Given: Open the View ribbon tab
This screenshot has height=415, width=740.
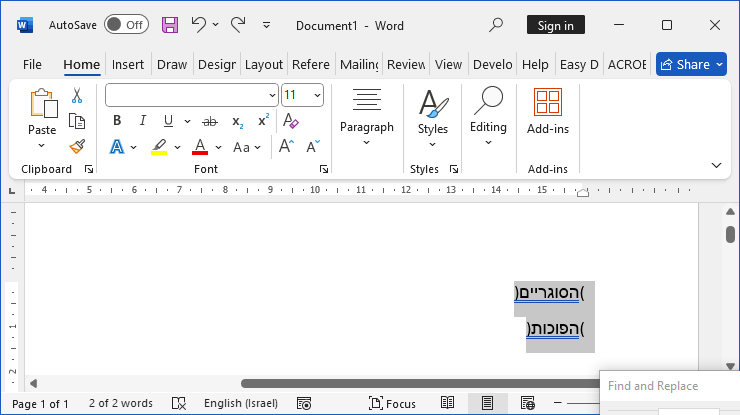Looking at the screenshot, I should pos(448,64).
